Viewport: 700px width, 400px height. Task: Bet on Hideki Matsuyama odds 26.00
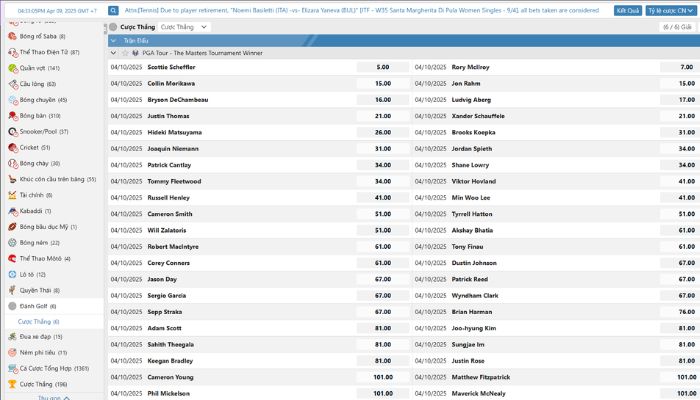[383, 132]
